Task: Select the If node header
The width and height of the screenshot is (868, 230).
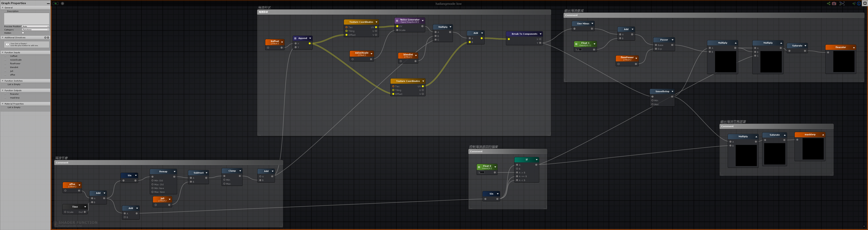Action: tap(526, 160)
